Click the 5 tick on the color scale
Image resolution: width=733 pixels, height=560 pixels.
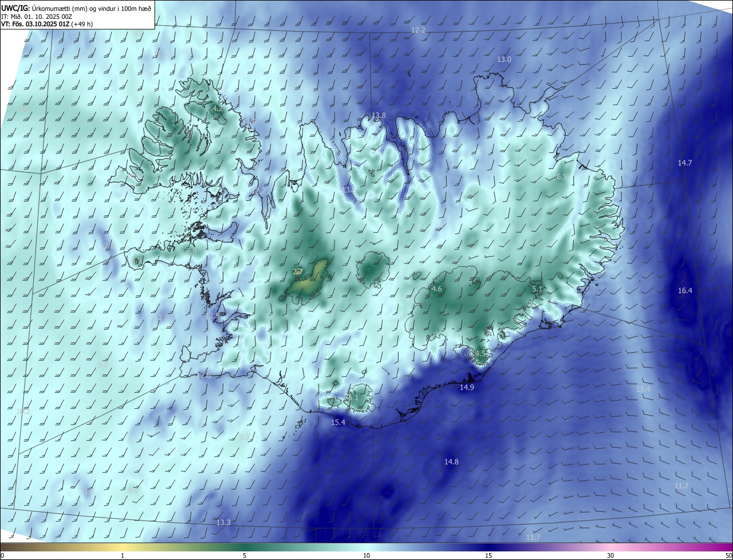245,556
